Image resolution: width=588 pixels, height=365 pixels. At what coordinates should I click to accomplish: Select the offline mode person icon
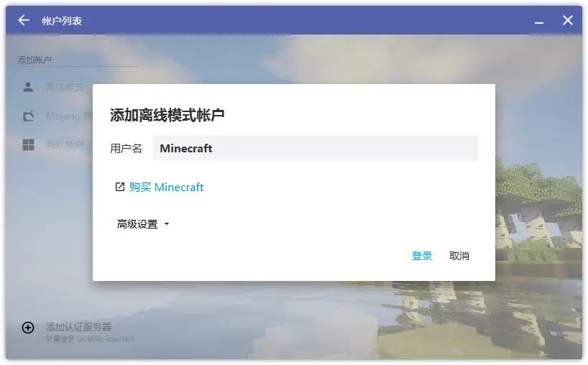pos(28,87)
